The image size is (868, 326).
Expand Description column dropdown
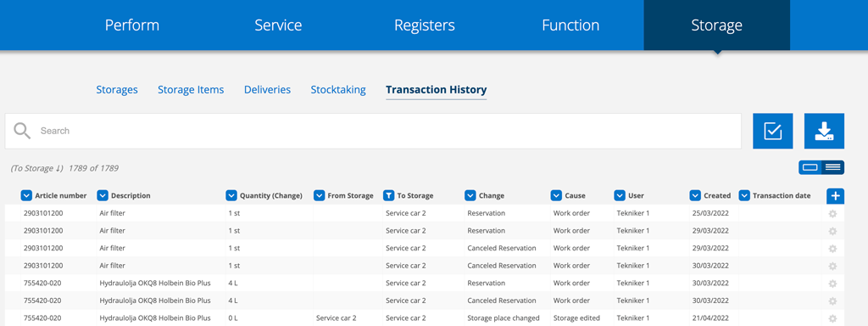[x=103, y=196]
